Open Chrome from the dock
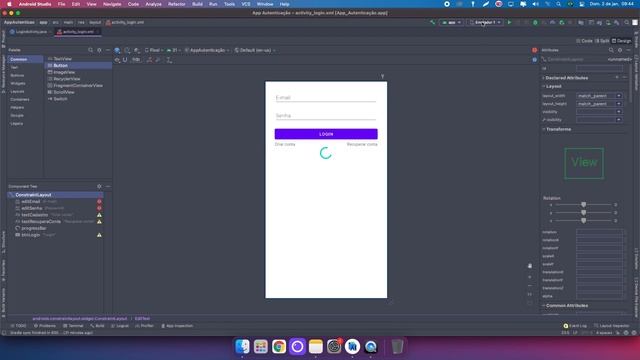The width and height of the screenshot is (640, 360). (x=279, y=347)
